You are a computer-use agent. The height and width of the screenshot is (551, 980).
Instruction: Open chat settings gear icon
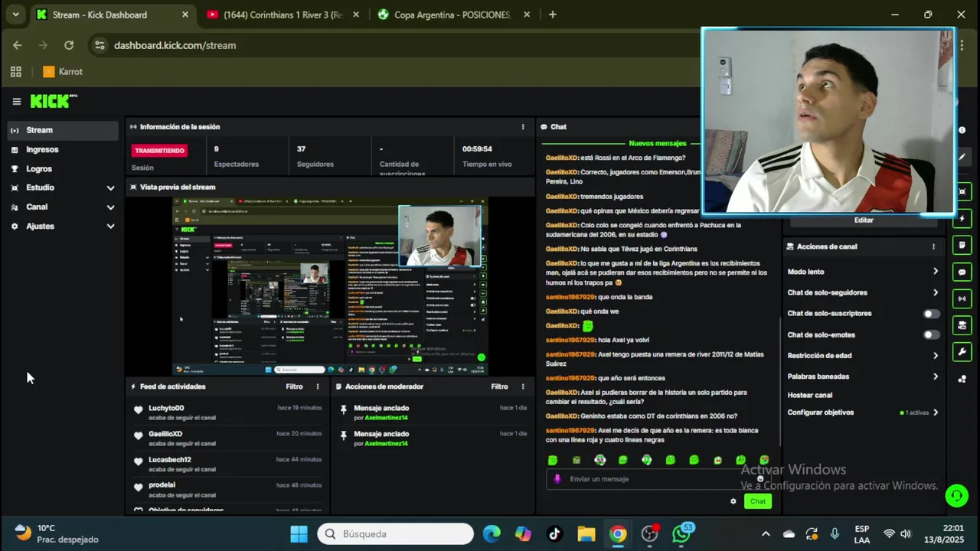click(733, 501)
